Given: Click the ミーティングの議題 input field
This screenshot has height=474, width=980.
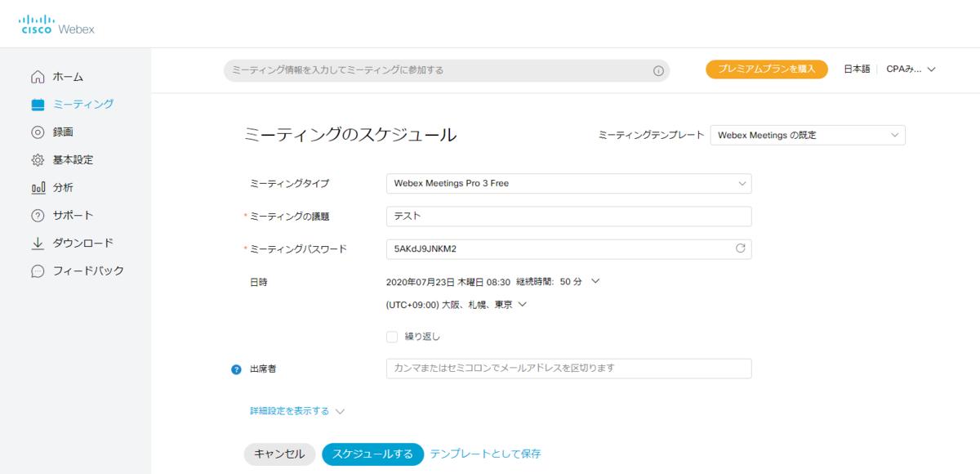Looking at the screenshot, I should (x=568, y=217).
